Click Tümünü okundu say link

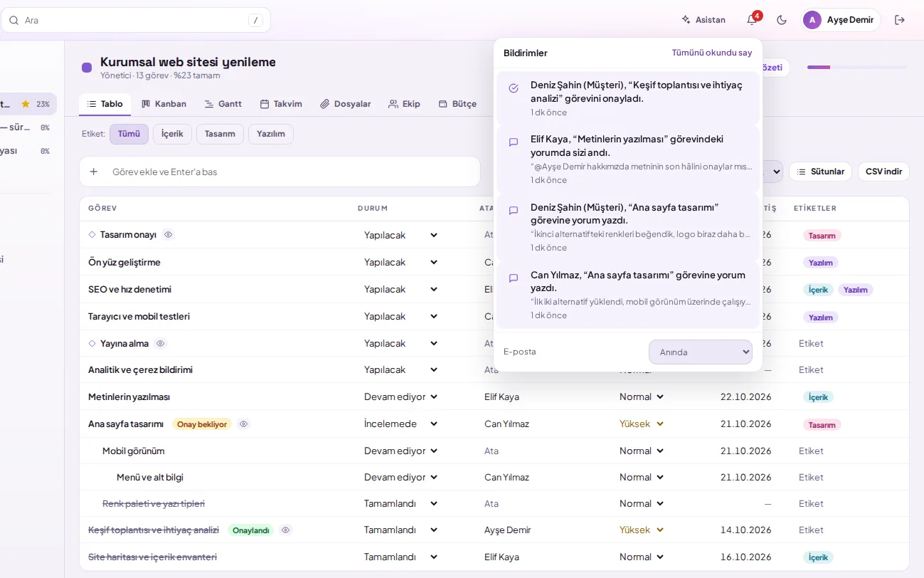(x=712, y=53)
